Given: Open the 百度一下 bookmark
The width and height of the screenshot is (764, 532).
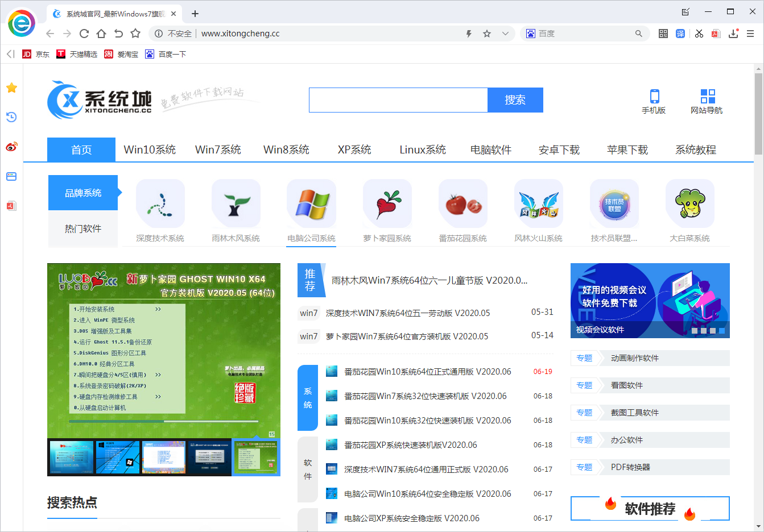Looking at the screenshot, I should click(166, 54).
